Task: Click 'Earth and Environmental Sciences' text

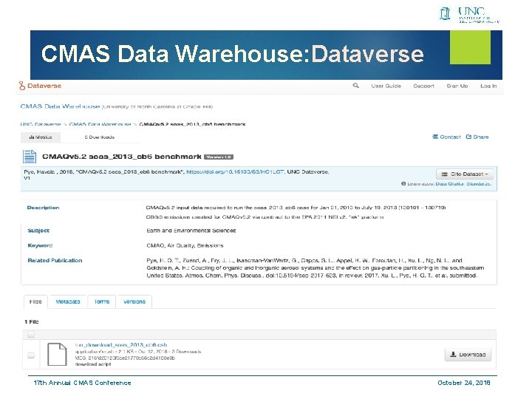Action: click(x=191, y=231)
